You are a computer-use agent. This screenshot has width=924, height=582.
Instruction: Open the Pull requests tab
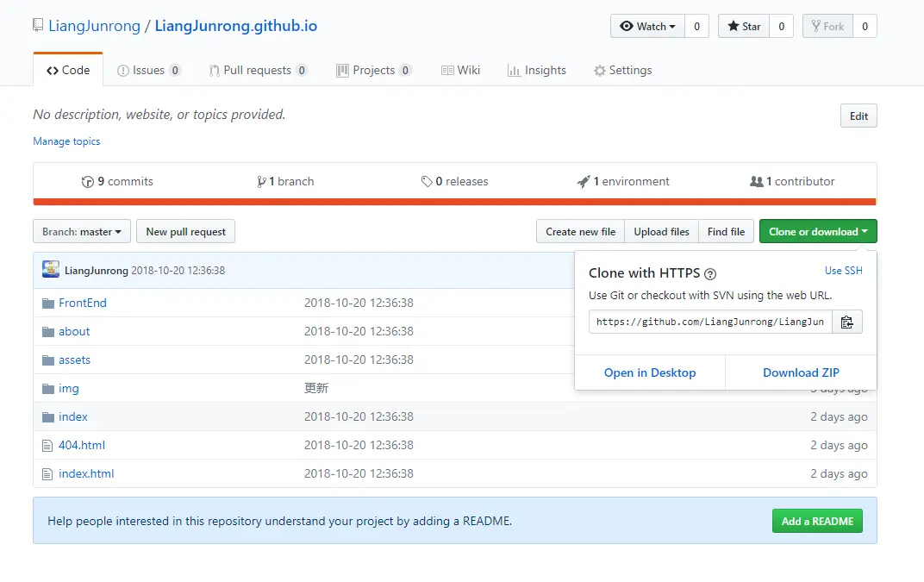[x=258, y=70]
